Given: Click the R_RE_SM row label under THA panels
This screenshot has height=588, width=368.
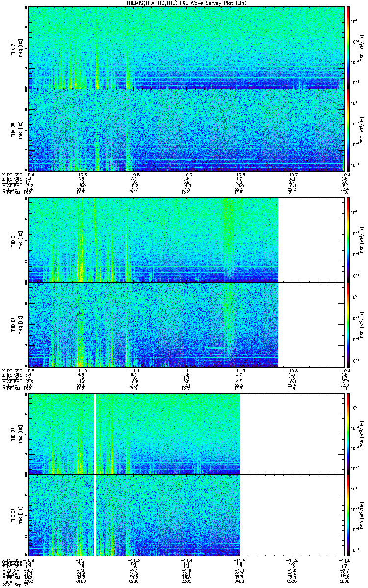Looking at the screenshot, I should tap(11, 193).
